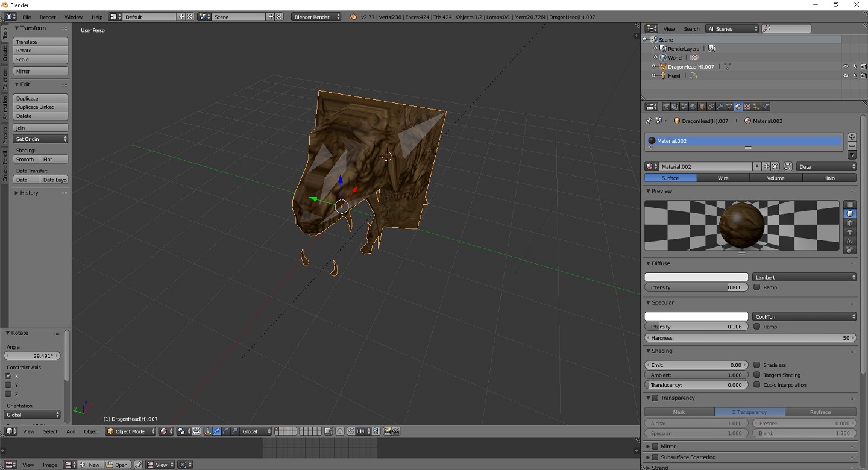Enable the rotate manipulator icon in the viewport header
Screen dimensions: 868x470
(x=225, y=431)
